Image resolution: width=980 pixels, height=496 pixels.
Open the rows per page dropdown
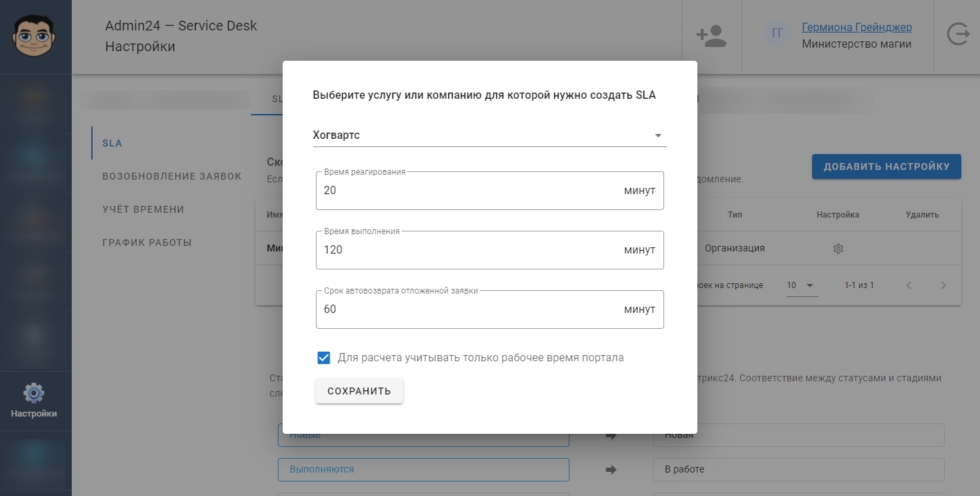point(802,285)
